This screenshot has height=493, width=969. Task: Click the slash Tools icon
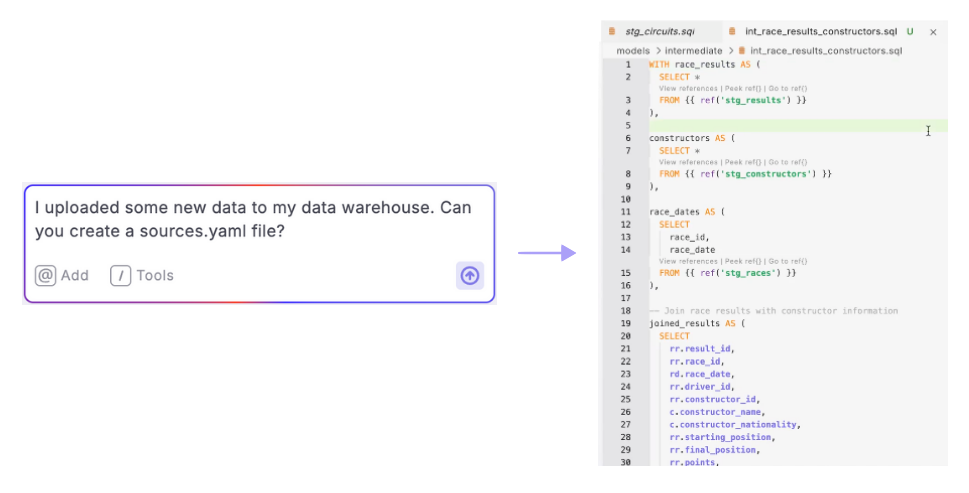pyautogui.click(x=121, y=276)
